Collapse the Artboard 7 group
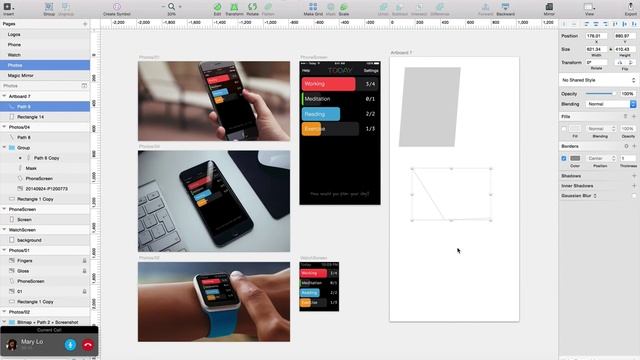The image size is (640, 360). click(x=4, y=96)
